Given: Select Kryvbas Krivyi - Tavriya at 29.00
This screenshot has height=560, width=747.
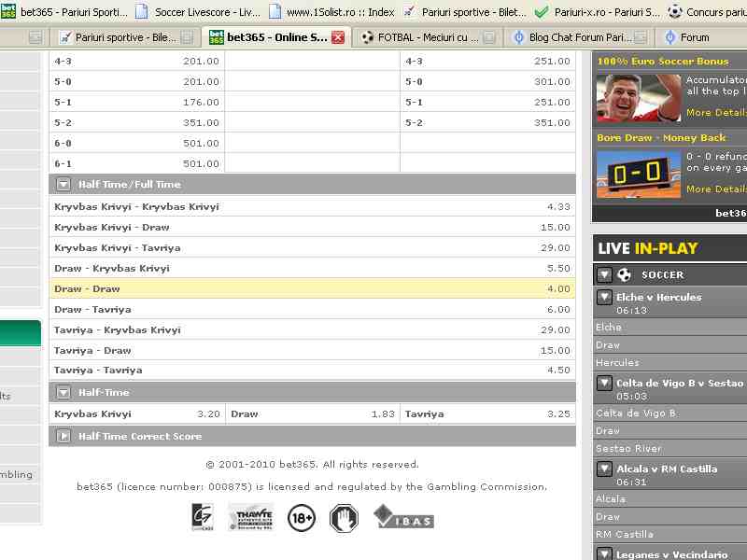Looking at the screenshot, I should pyautogui.click(x=312, y=247).
